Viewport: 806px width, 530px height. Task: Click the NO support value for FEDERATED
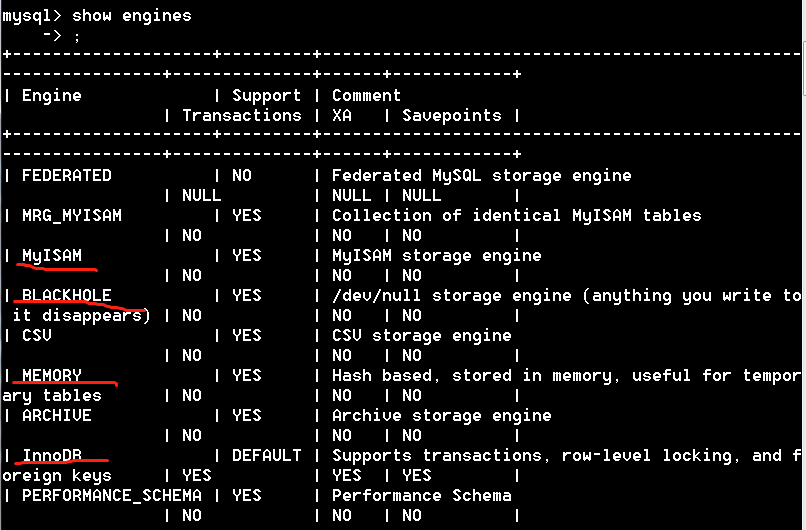coord(241,176)
